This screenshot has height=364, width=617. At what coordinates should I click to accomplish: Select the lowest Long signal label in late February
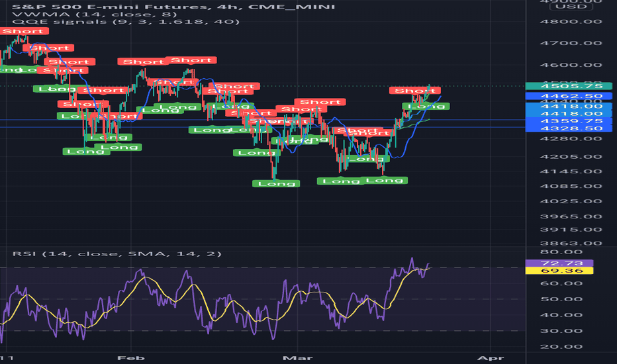[x=276, y=183]
